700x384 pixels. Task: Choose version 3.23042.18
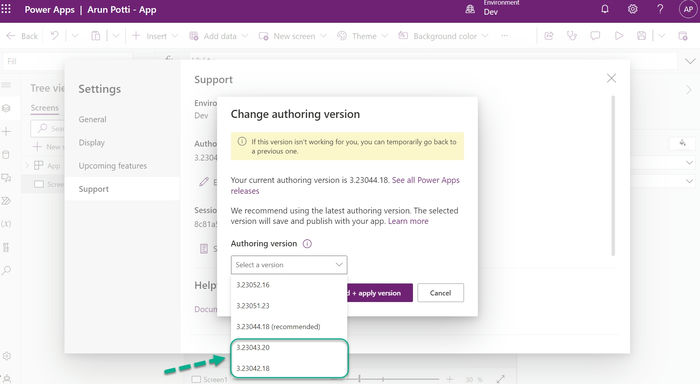point(289,368)
